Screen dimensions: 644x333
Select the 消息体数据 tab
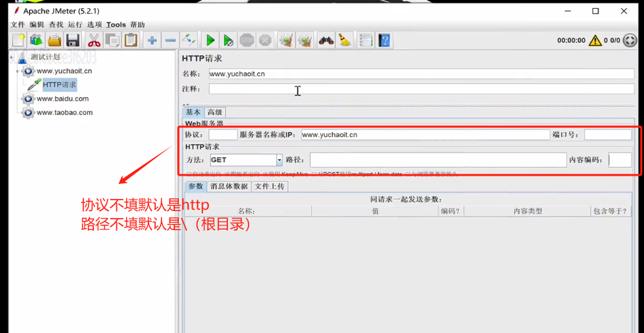point(229,186)
